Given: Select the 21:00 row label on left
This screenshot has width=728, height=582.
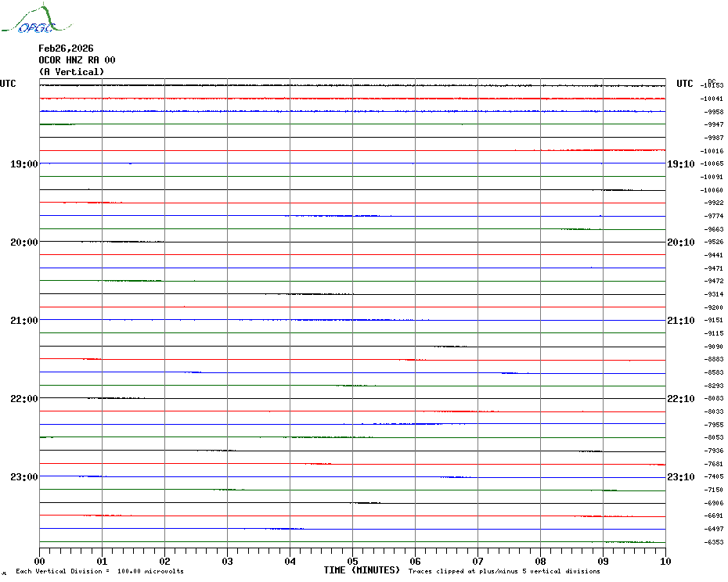Looking at the screenshot, I should (23, 321).
